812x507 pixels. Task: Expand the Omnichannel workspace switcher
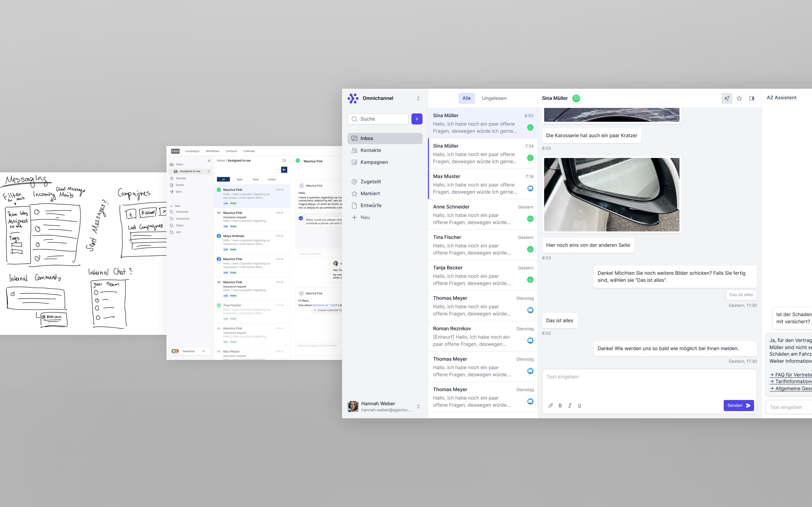pyautogui.click(x=418, y=98)
